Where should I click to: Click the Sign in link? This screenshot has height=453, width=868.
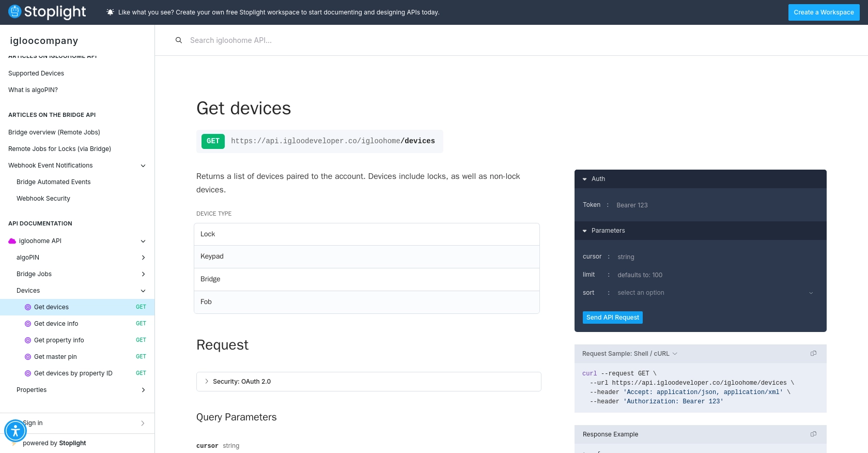tap(33, 423)
